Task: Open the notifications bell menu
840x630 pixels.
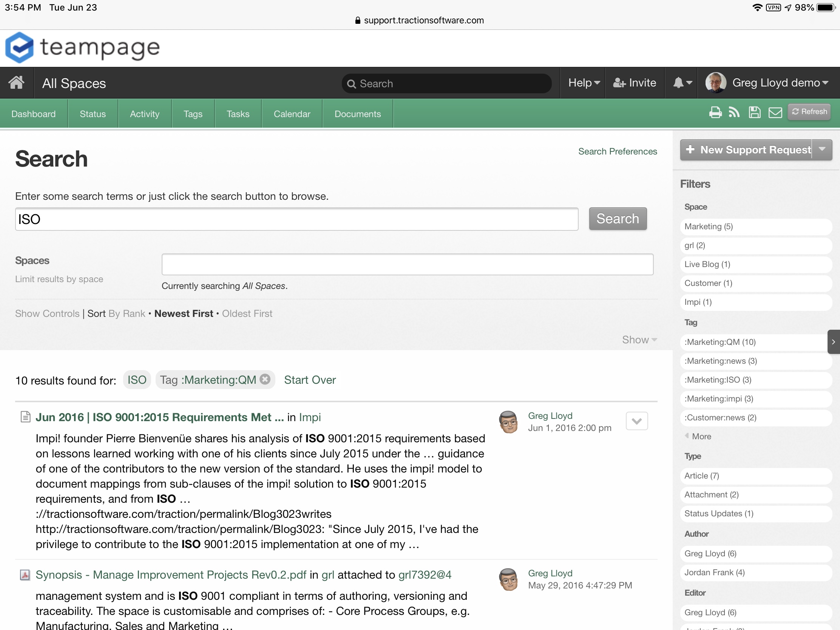Action: pyautogui.click(x=682, y=83)
